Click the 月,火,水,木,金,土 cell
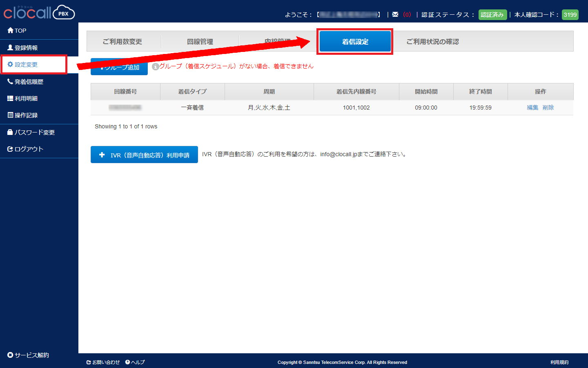The image size is (588, 368). pyautogui.click(x=269, y=108)
